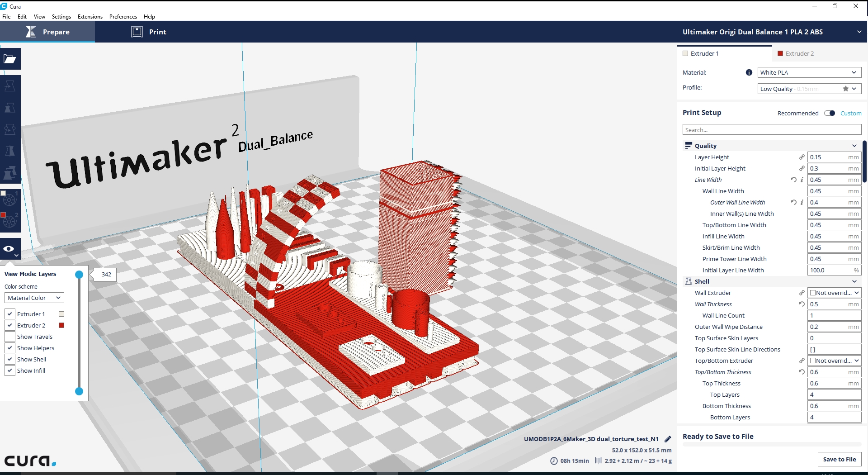Click the print time clock icon
This screenshot has width=868, height=475.
click(x=554, y=461)
